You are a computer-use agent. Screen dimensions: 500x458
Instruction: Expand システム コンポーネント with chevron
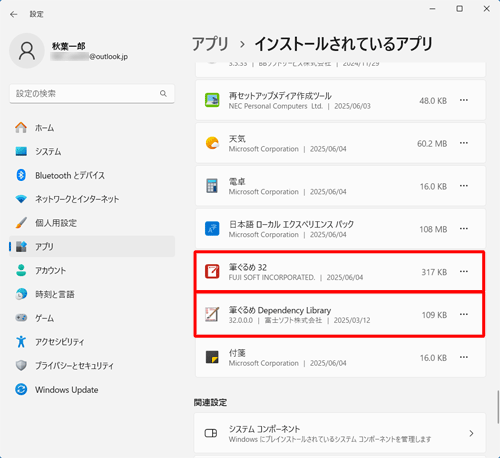pos(471,433)
